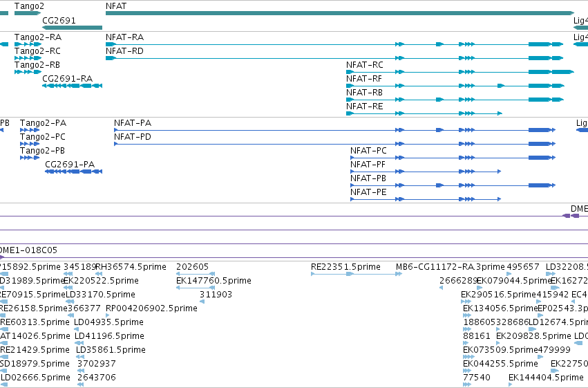This screenshot has width=588, height=388.
Task: Select the NFAT-RE transcript label
Action: pyautogui.click(x=364, y=107)
